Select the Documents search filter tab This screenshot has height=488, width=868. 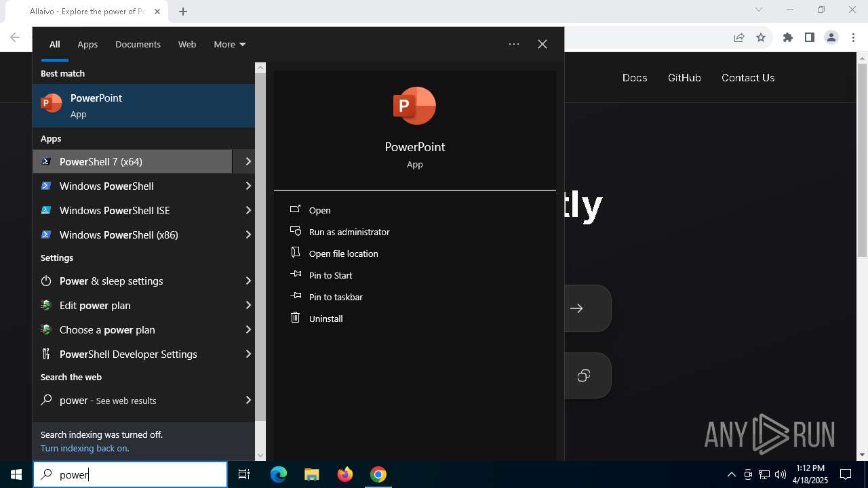click(x=138, y=44)
